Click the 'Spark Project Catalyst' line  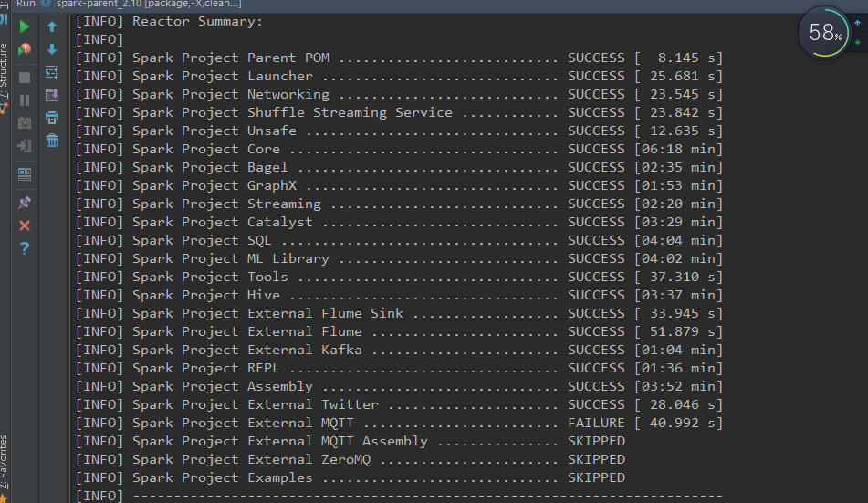(399, 223)
